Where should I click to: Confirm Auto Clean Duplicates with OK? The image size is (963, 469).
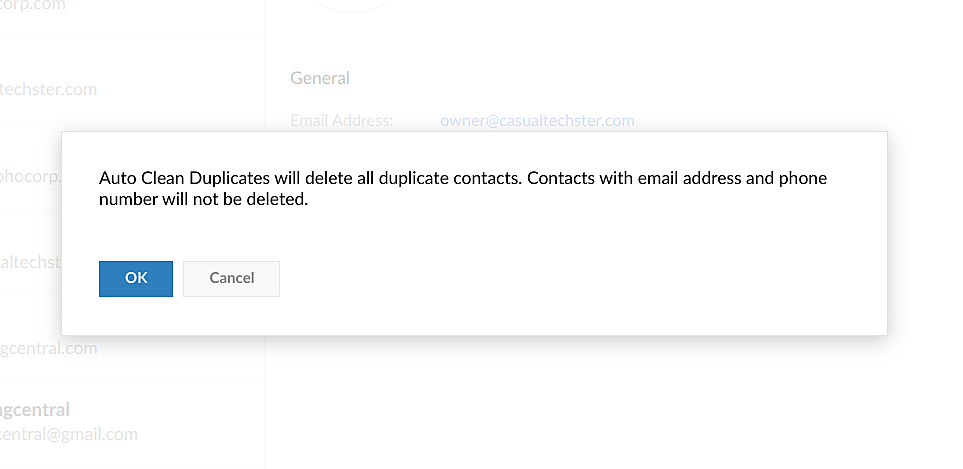tap(136, 279)
